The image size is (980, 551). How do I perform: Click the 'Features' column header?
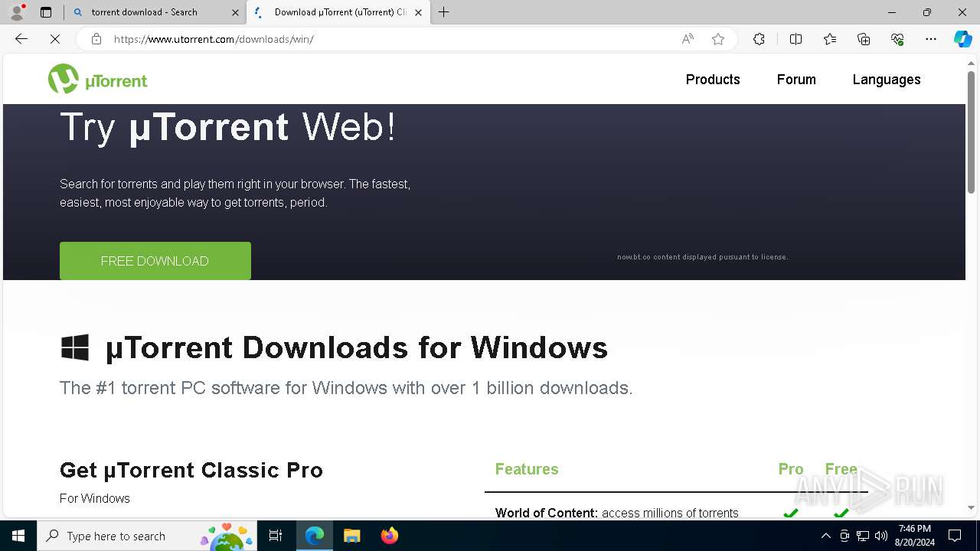click(527, 469)
